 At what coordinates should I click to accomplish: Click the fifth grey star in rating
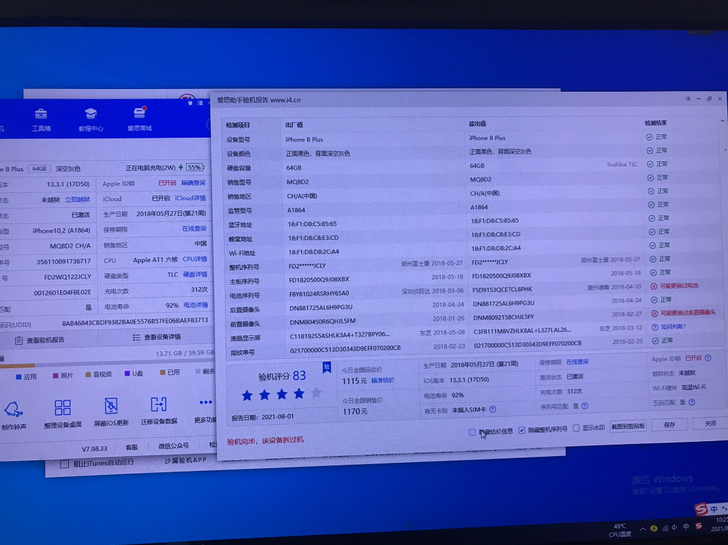pos(316,393)
